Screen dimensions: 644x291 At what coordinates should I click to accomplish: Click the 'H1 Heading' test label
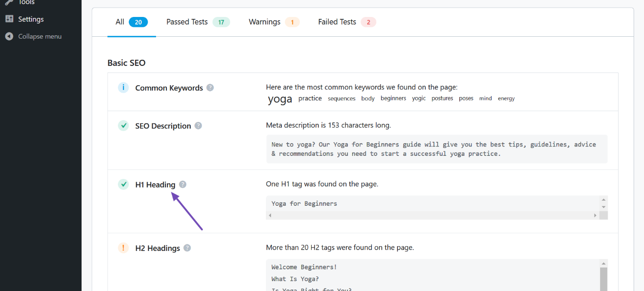click(x=155, y=185)
